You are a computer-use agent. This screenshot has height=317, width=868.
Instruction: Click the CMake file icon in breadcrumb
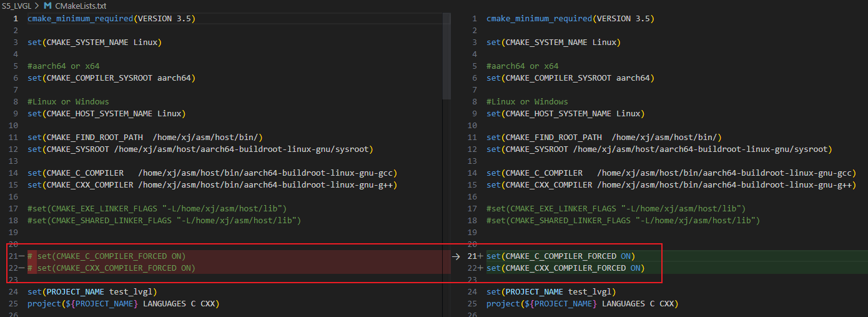[47, 5]
